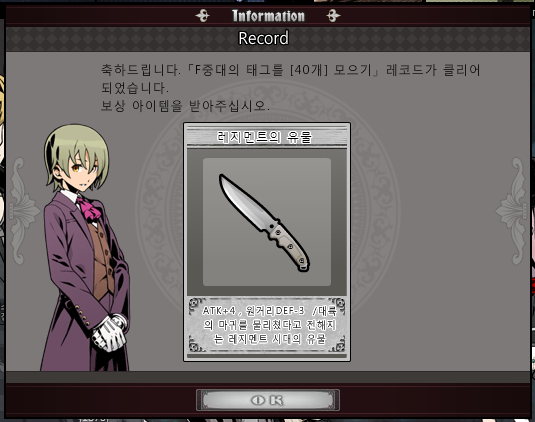535x422 pixels.
Task: Select the Record header label
Action: click(263, 38)
